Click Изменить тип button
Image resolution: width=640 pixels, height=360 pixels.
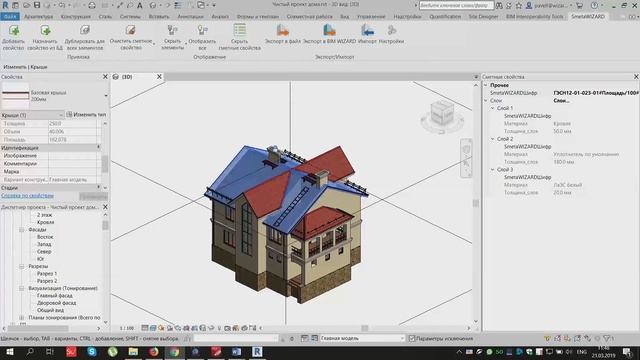pyautogui.click(x=86, y=115)
